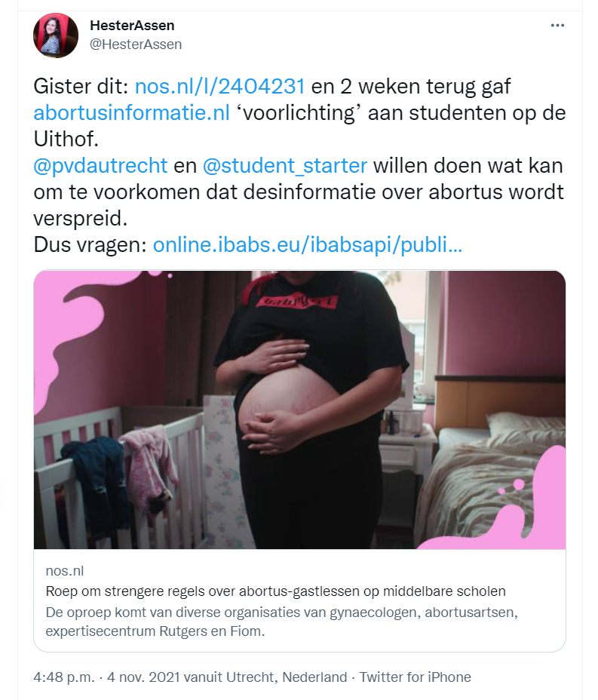Open the link card preview image
598x700 pixels.
[299, 410]
